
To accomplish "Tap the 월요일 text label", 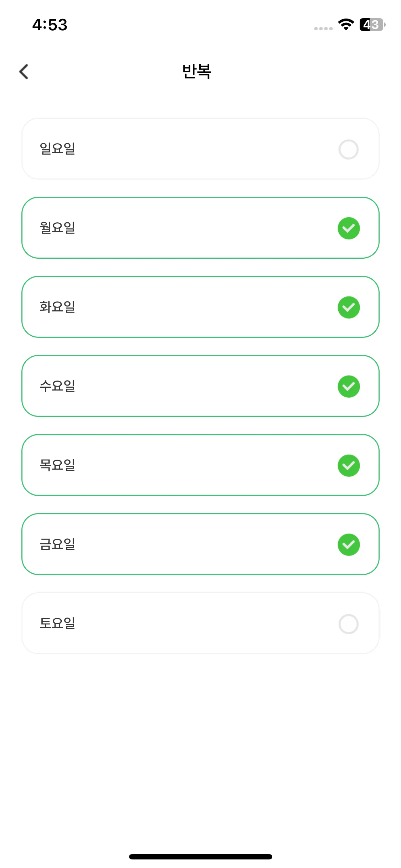I will (57, 228).
